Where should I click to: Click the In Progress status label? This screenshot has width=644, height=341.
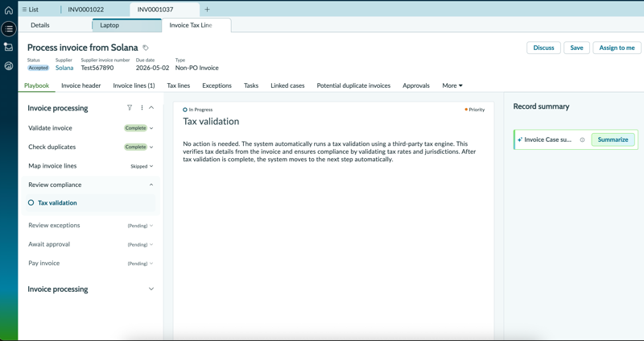[x=200, y=110]
